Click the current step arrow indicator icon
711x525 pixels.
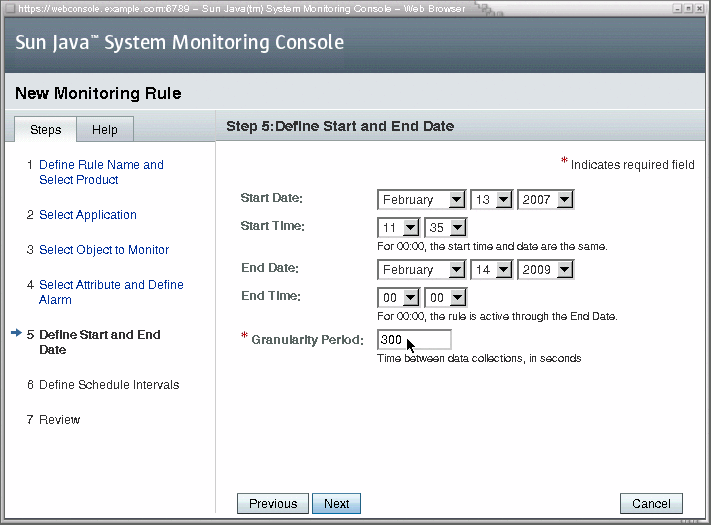[x=16, y=333]
